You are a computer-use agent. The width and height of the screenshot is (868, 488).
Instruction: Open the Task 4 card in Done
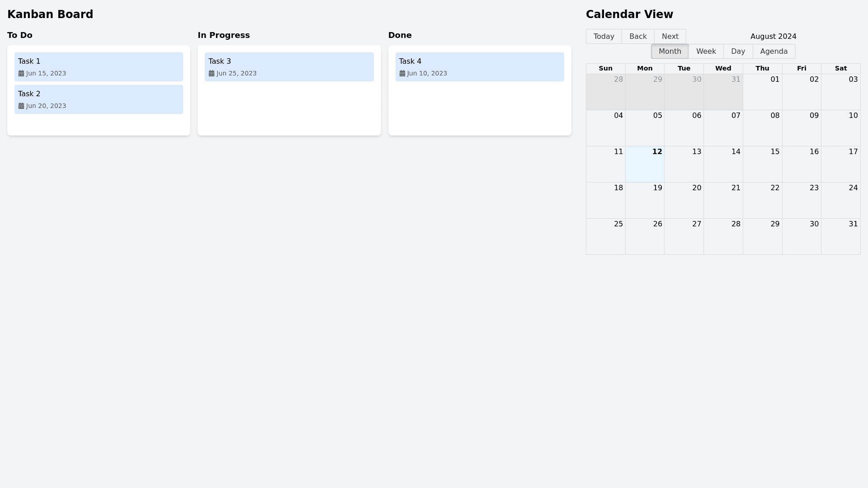tap(479, 67)
